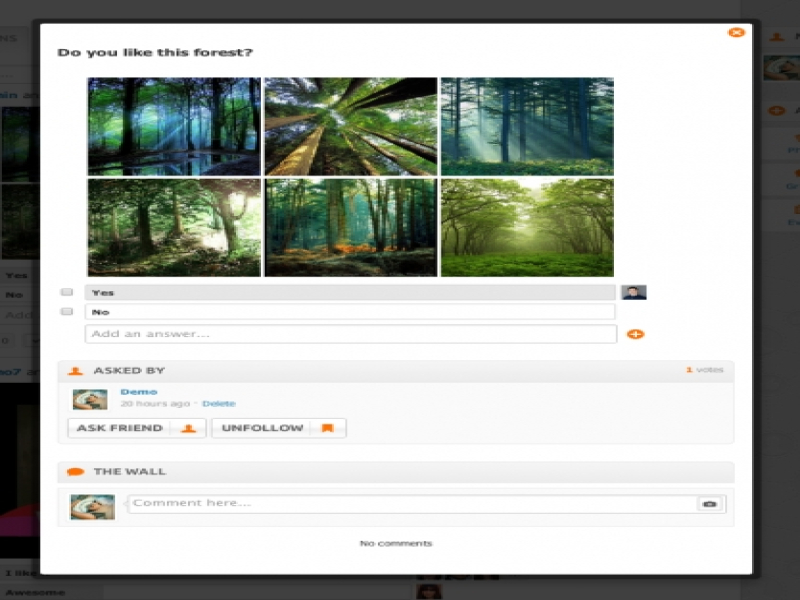This screenshot has width=800, height=600.
Task: Tick the Yes answer checkbox
Action: pyautogui.click(x=67, y=293)
